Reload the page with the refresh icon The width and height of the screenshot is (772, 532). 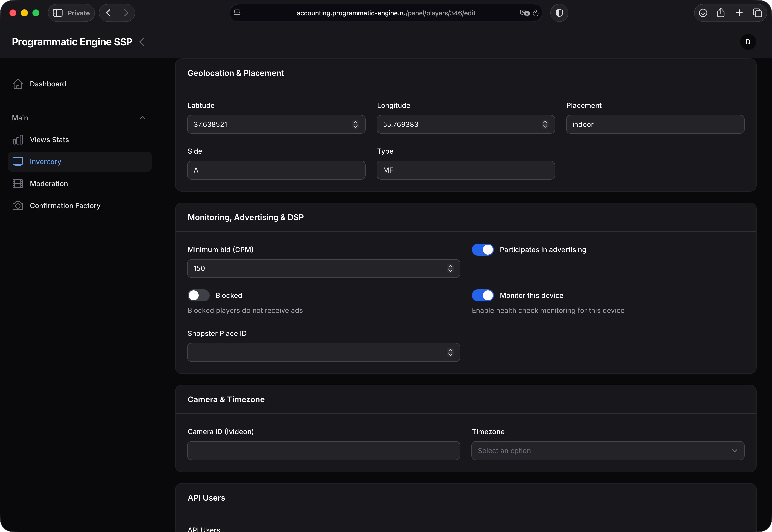536,13
